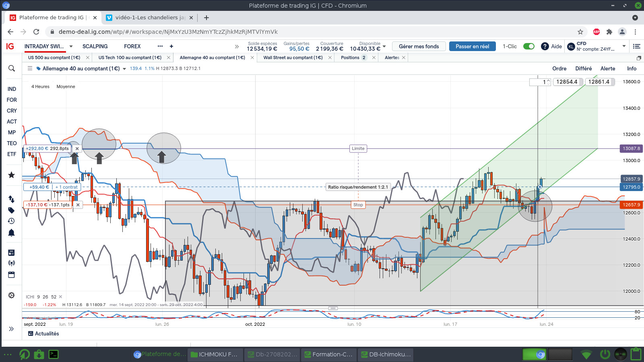The height and width of the screenshot is (362, 644).
Task: Open the terminal icon in the taskbar
Action: click(54, 354)
